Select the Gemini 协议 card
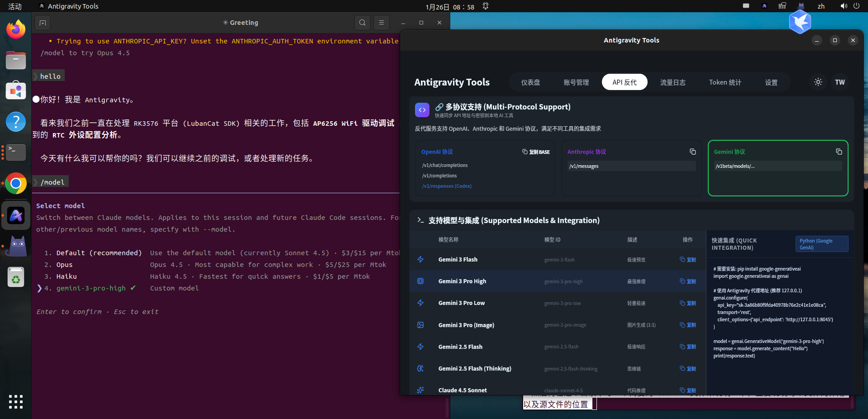The height and width of the screenshot is (419, 868). point(778,168)
